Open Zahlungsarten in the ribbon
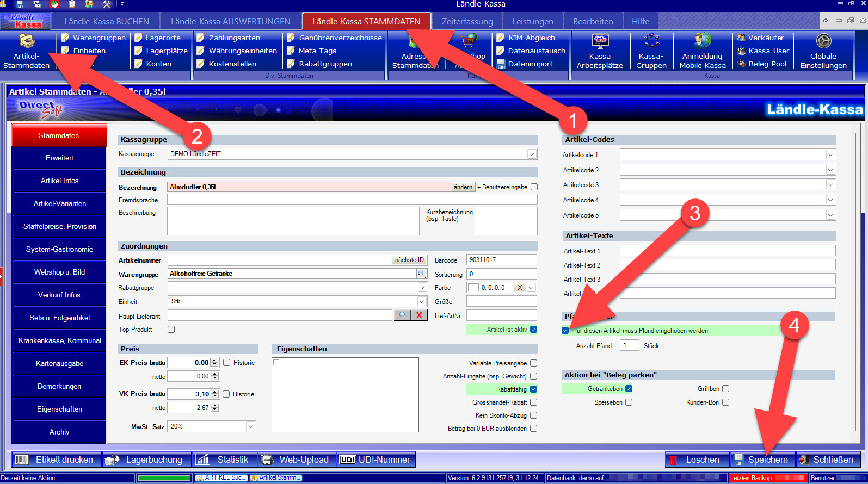 pos(229,38)
